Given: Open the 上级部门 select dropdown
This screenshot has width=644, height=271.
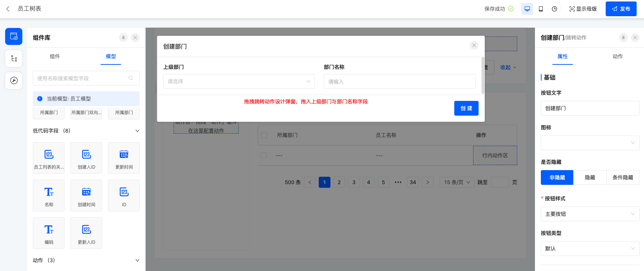Looking at the screenshot, I should (239, 81).
